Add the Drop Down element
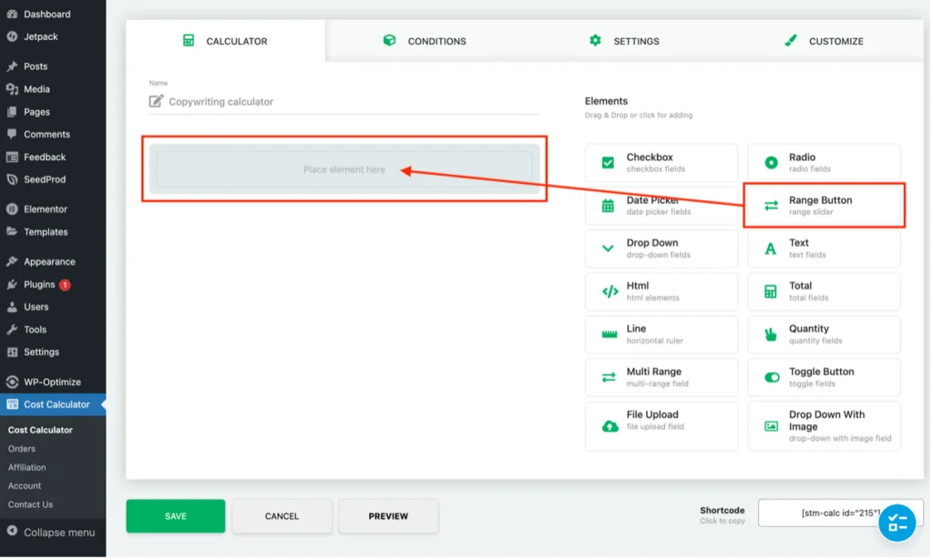The width and height of the screenshot is (933, 560). pyautogui.click(x=663, y=249)
